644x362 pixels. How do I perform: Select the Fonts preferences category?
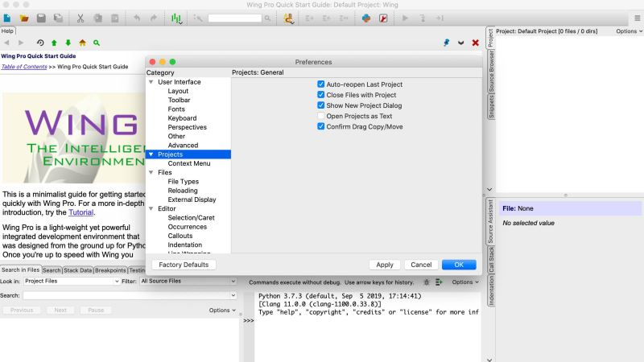tap(176, 109)
